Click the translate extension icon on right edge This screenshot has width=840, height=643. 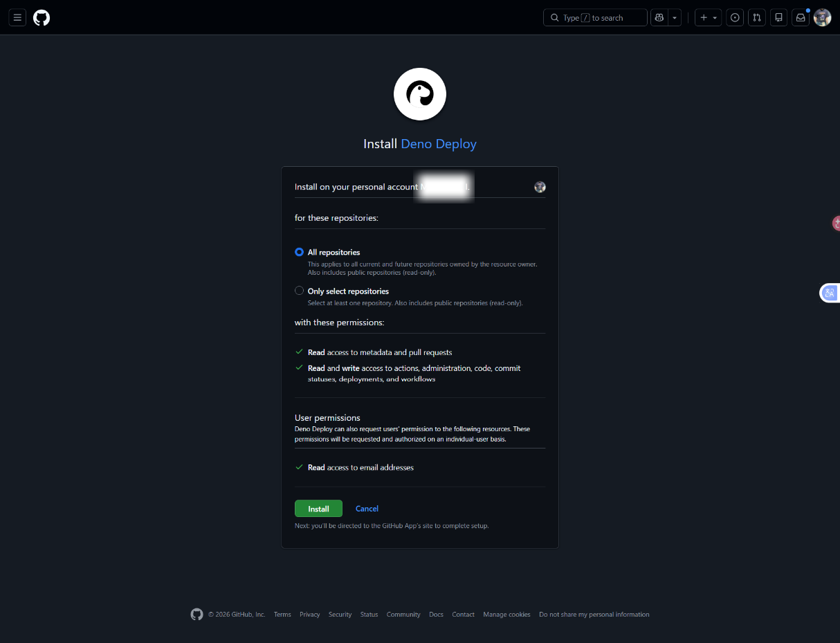coord(830,293)
